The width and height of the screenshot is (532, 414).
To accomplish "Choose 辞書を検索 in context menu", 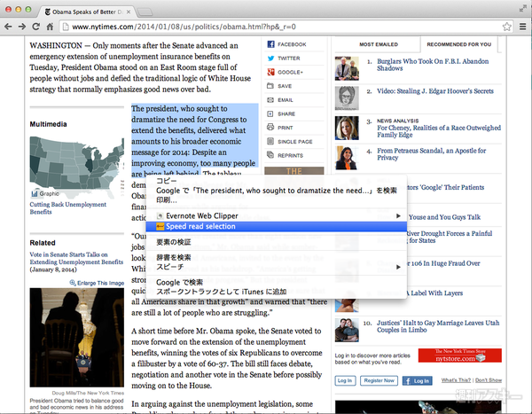I will click(x=174, y=257).
